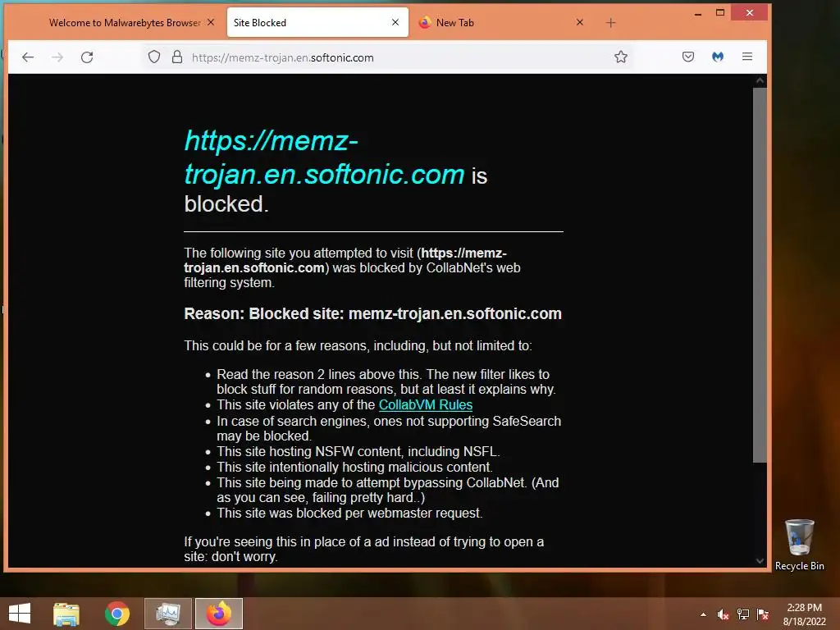Screen dimensions: 840x630
Task: Open the tracking protection shield icon
Action: click(x=154, y=57)
